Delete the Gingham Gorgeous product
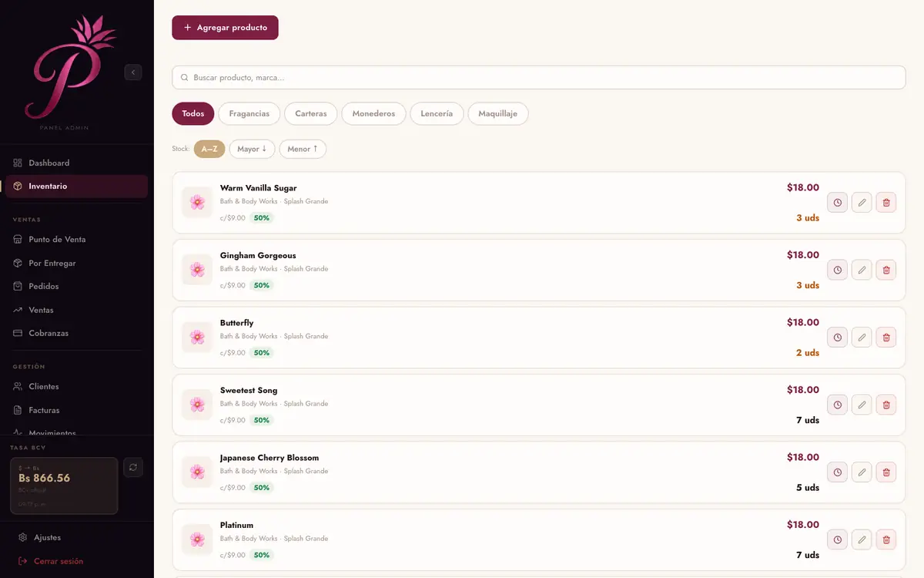The image size is (924, 578). [x=886, y=270]
